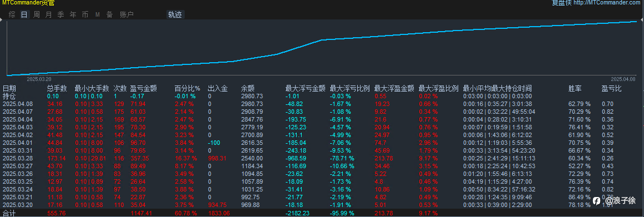The width and height of the screenshot is (644, 217).
Task: Sort by the 胜率 column header
Action: click(x=575, y=88)
